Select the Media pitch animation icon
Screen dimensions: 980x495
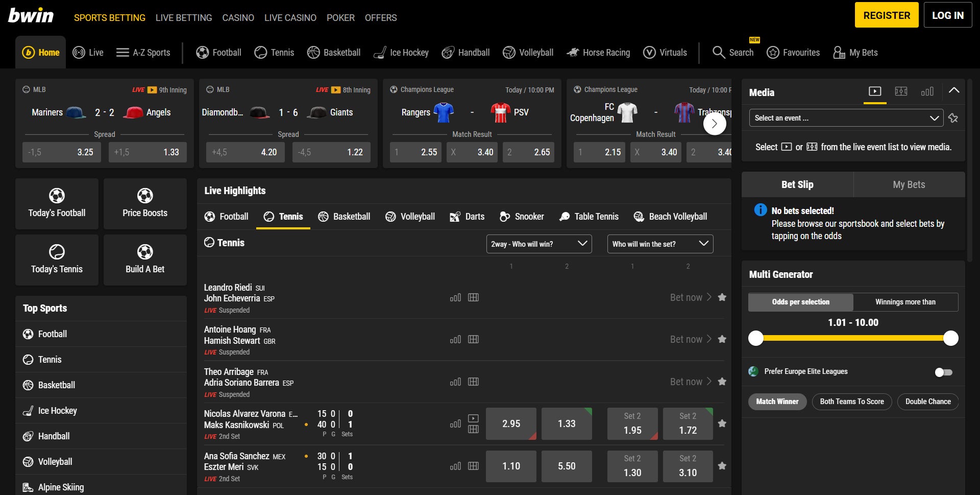[x=901, y=91]
